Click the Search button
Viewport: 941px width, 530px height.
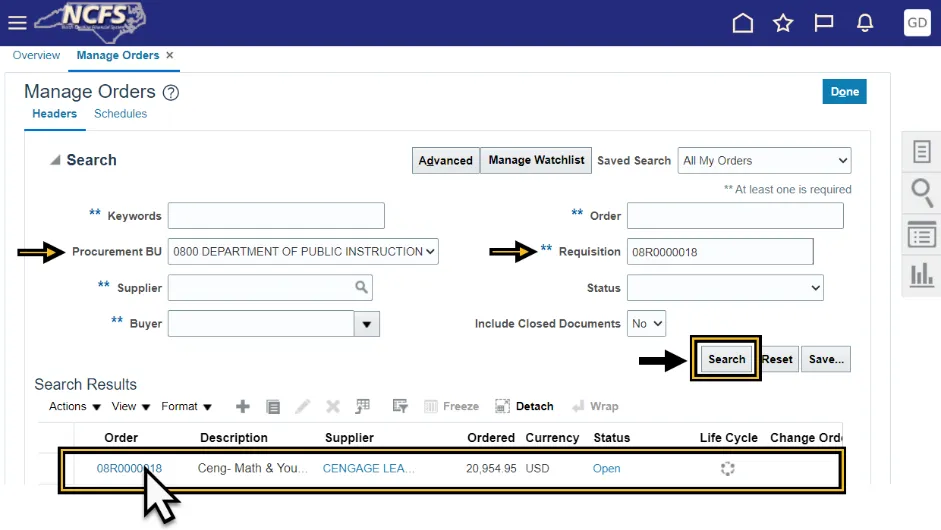[726, 360]
